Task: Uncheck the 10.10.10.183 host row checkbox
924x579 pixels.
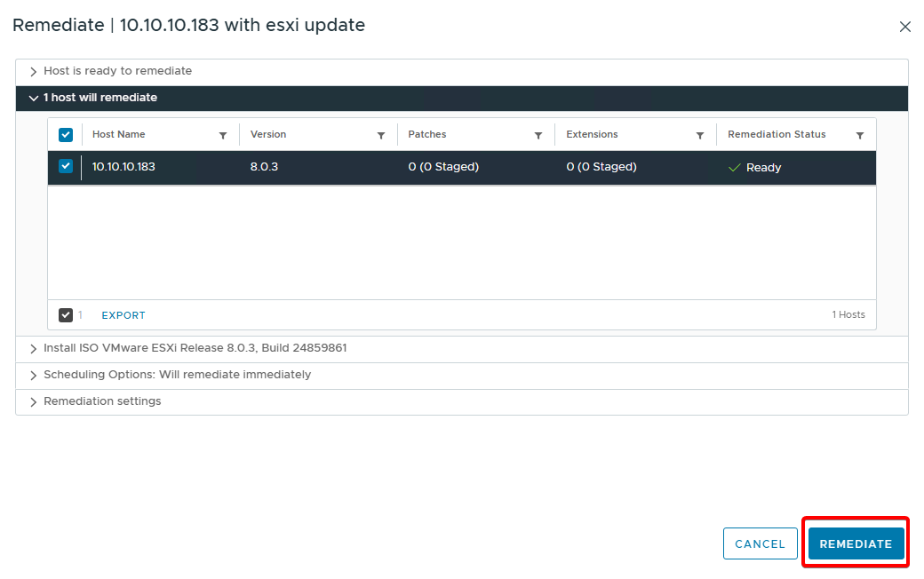Action: point(66,166)
